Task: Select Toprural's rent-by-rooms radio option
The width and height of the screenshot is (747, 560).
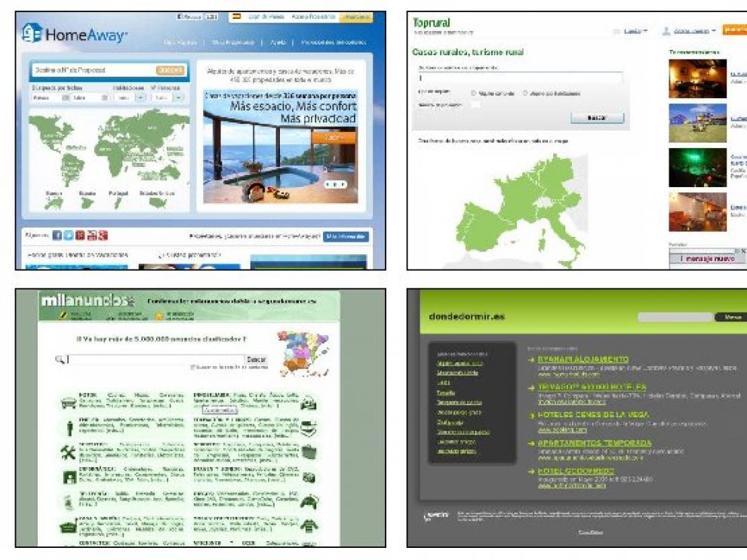Action: click(x=525, y=94)
